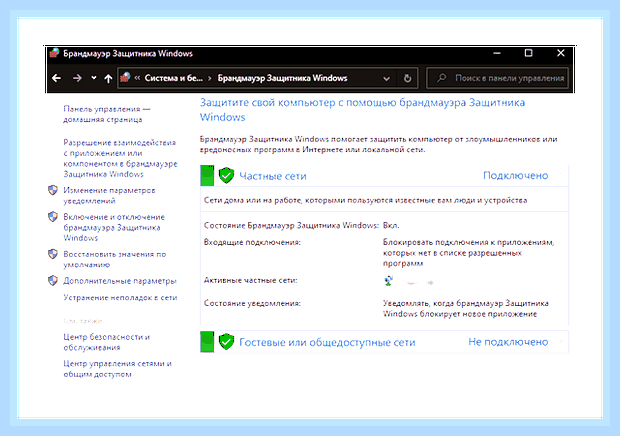Screen dimensions: 620x436
Task: Click shield icon beside 'Включение и отключение'
Action: (53, 217)
